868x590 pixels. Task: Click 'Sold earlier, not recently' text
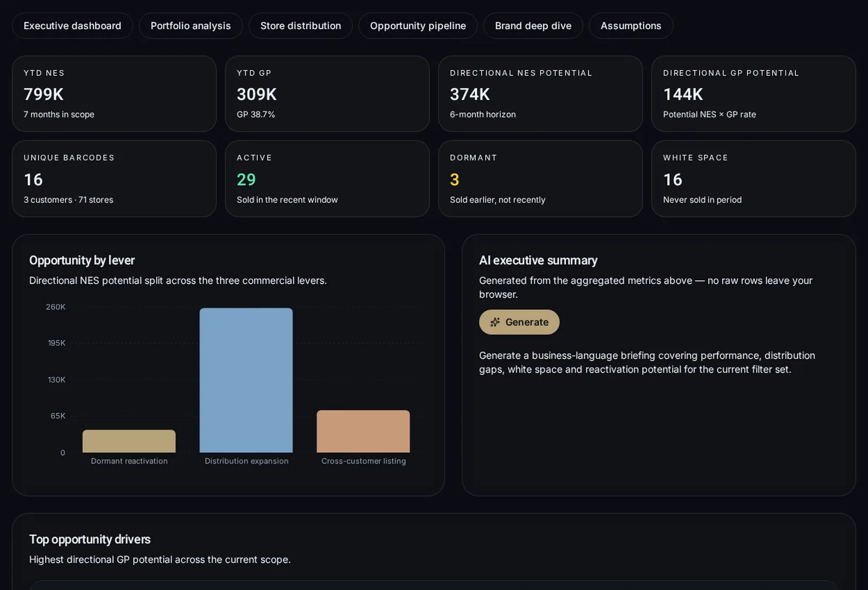click(497, 200)
